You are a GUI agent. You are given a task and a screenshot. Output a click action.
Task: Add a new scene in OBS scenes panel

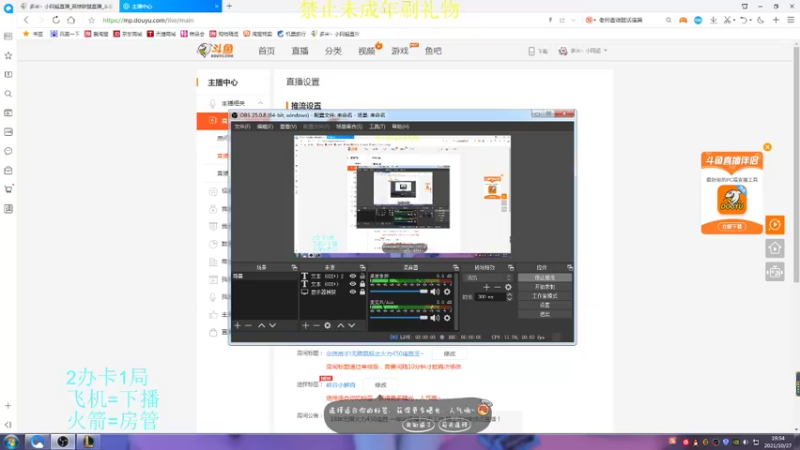237,326
